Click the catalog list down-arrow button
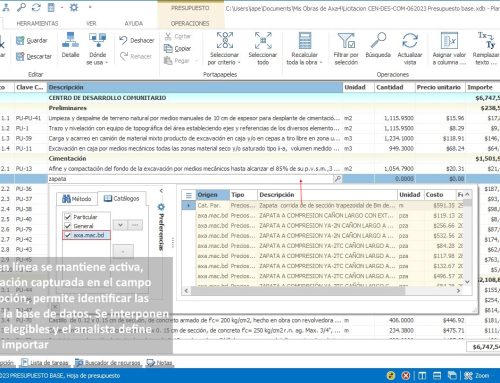This screenshot has width=500, height=383. [120, 225]
